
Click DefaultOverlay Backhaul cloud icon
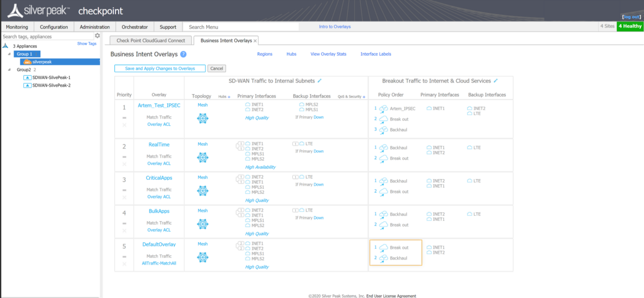tap(383, 258)
